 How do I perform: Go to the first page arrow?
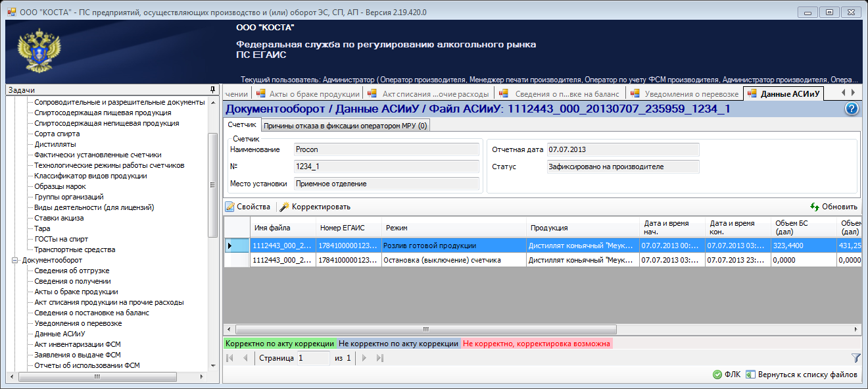(x=230, y=358)
